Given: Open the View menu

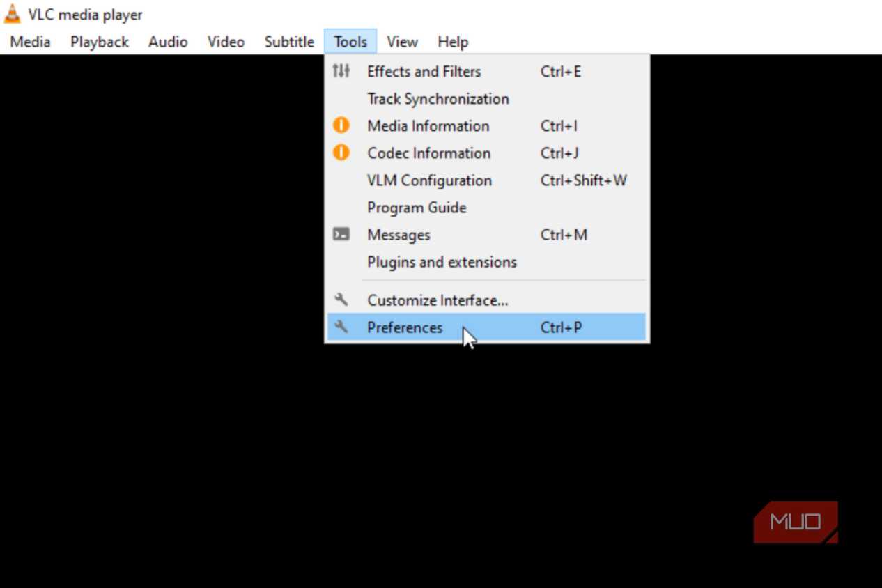Looking at the screenshot, I should pyautogui.click(x=402, y=42).
